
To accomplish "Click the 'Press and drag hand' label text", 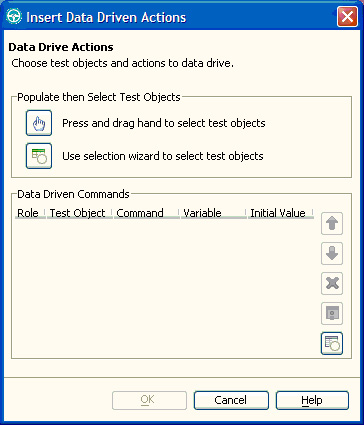I will pos(164,123).
